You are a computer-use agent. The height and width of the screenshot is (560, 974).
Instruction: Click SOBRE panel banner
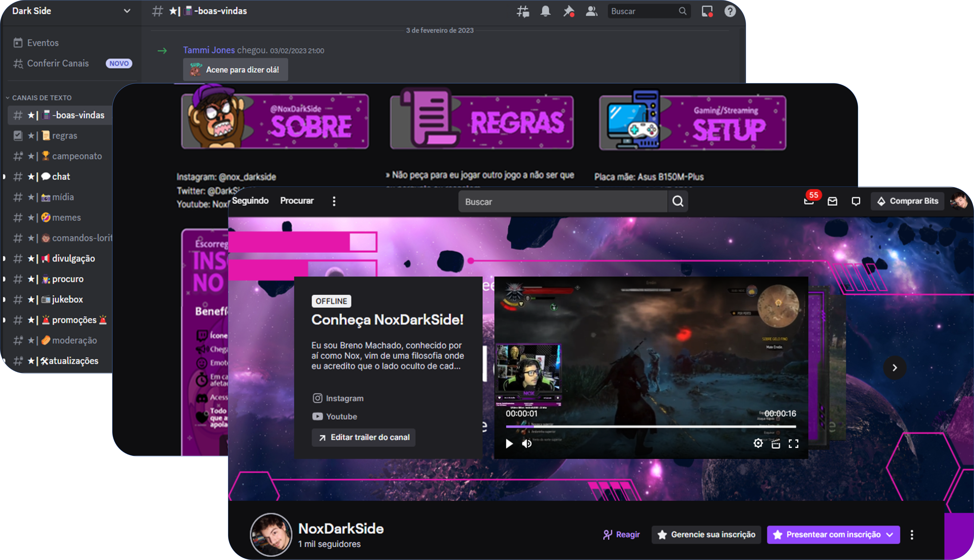275,121
